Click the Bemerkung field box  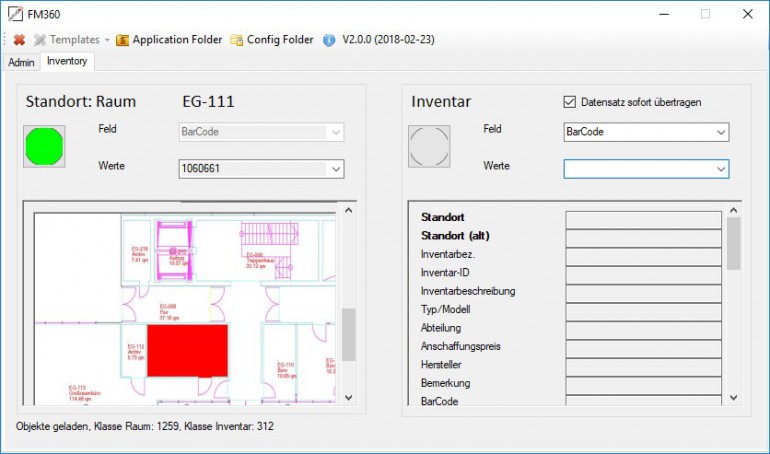643,386
